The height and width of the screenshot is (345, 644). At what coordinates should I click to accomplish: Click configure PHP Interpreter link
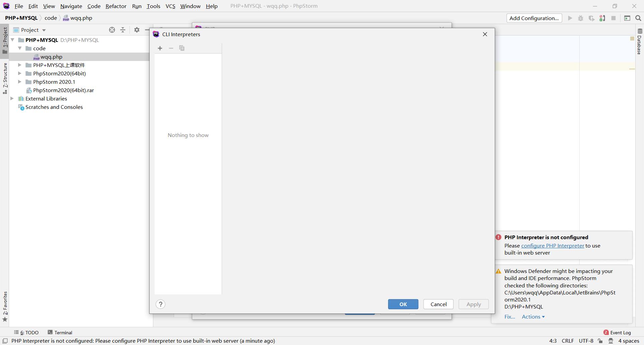pyautogui.click(x=552, y=246)
